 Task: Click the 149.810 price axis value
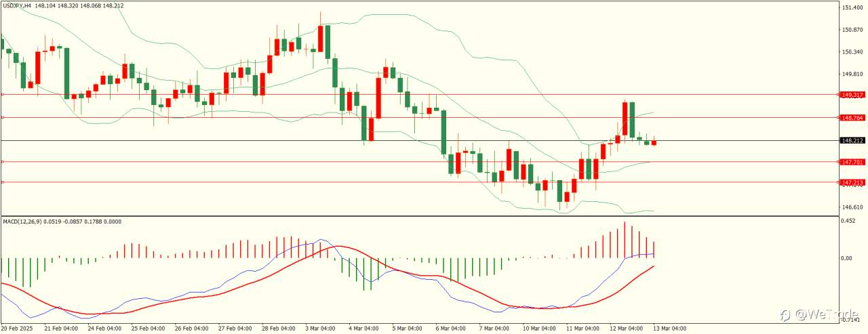point(852,74)
